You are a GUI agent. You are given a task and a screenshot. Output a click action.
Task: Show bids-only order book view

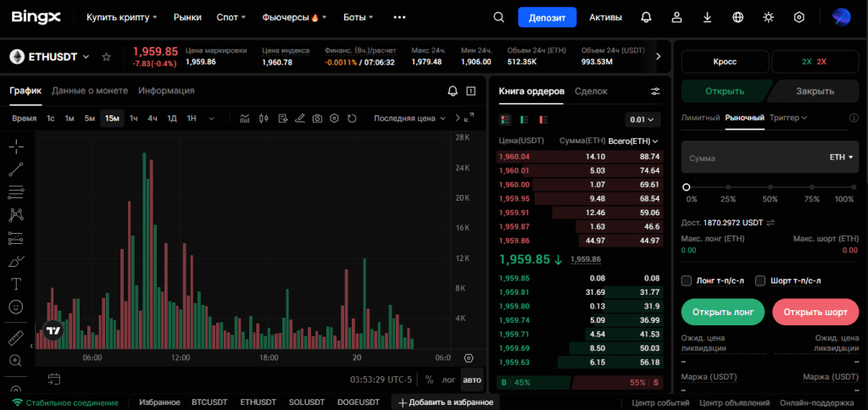[x=524, y=119]
